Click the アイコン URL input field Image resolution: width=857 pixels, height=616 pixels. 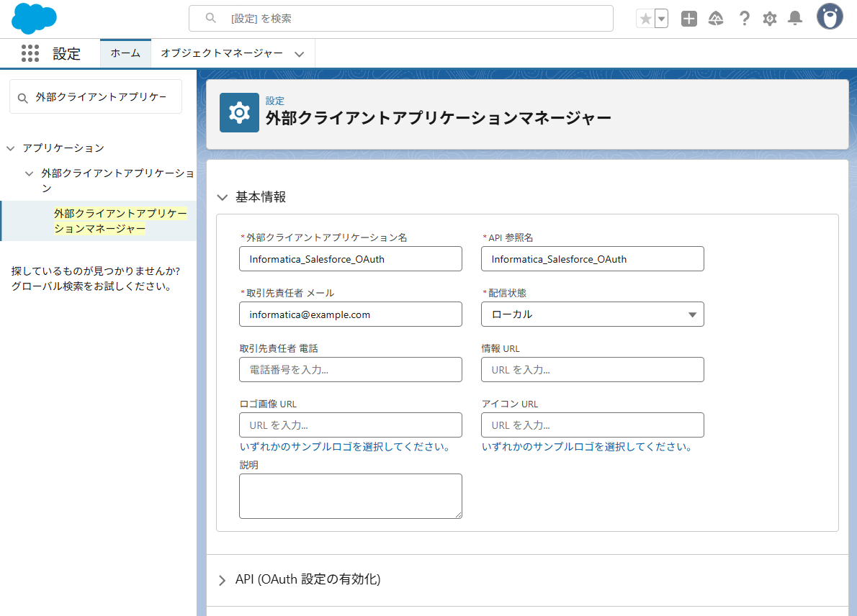[593, 425]
